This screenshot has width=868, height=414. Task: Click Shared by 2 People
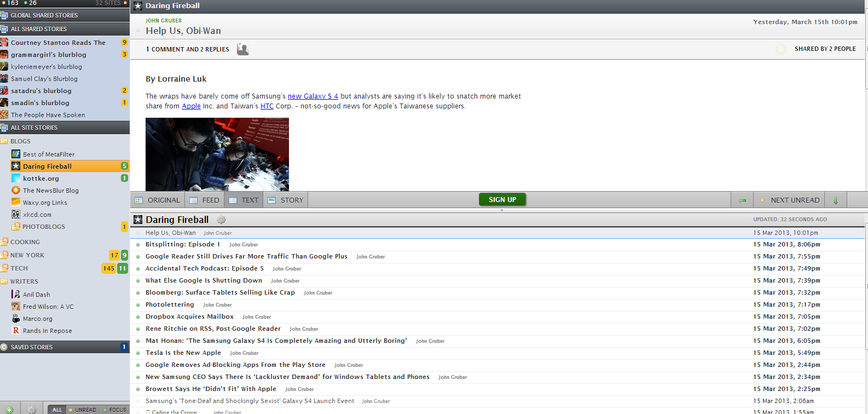[825, 49]
